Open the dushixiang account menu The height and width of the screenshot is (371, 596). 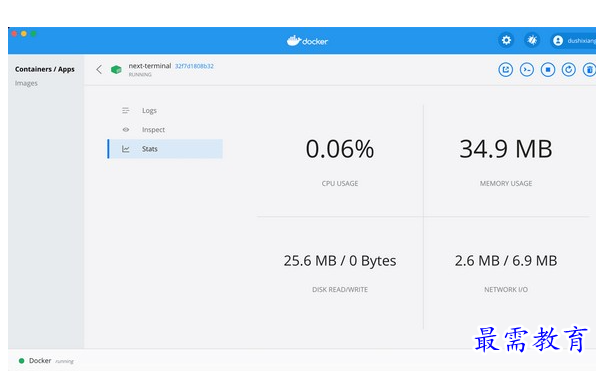tap(574, 41)
